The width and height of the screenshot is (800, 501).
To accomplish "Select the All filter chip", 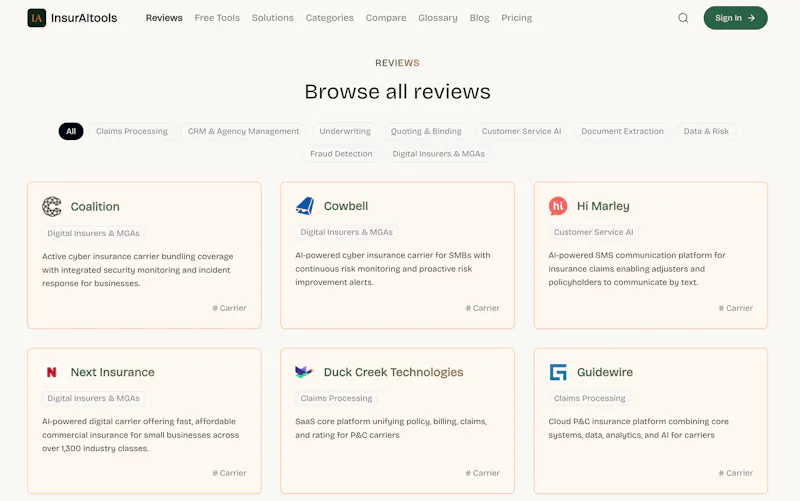I will pyautogui.click(x=71, y=131).
